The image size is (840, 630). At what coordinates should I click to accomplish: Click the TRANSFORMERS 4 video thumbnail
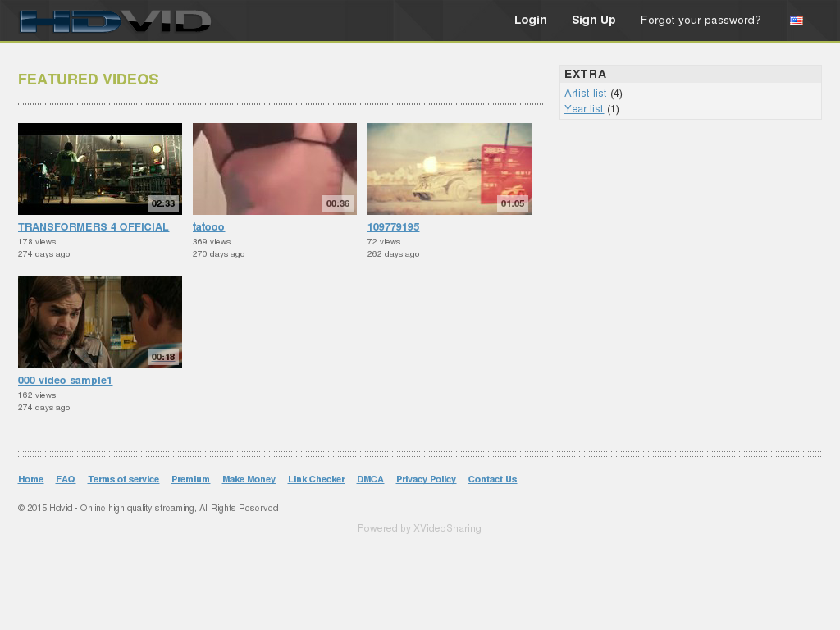[99, 168]
